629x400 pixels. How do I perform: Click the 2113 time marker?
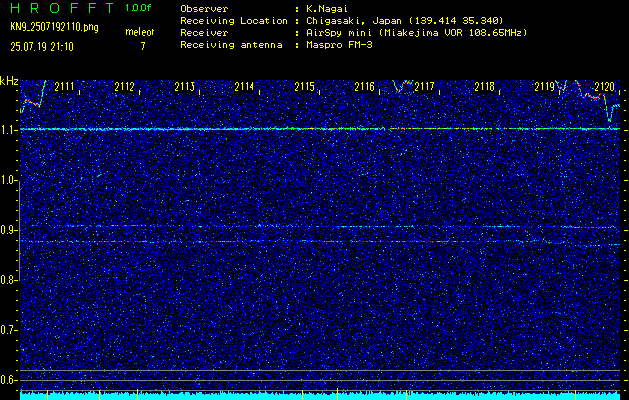[184, 86]
